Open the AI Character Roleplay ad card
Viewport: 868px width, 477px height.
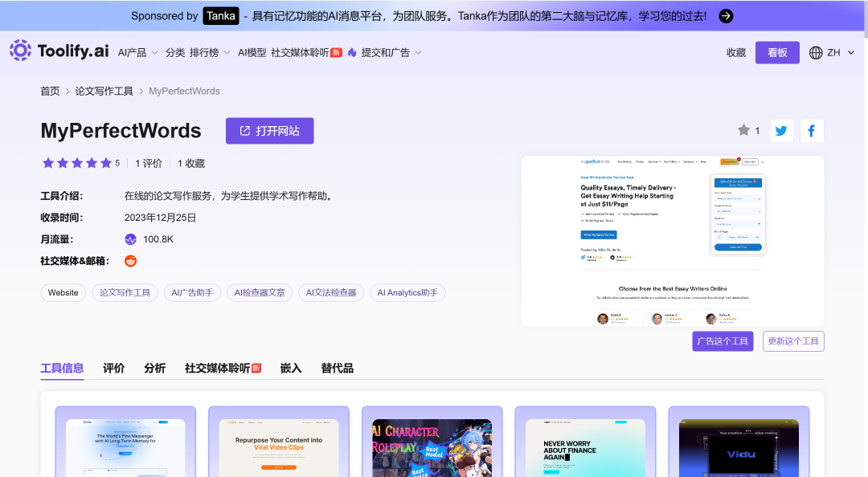[432, 442]
